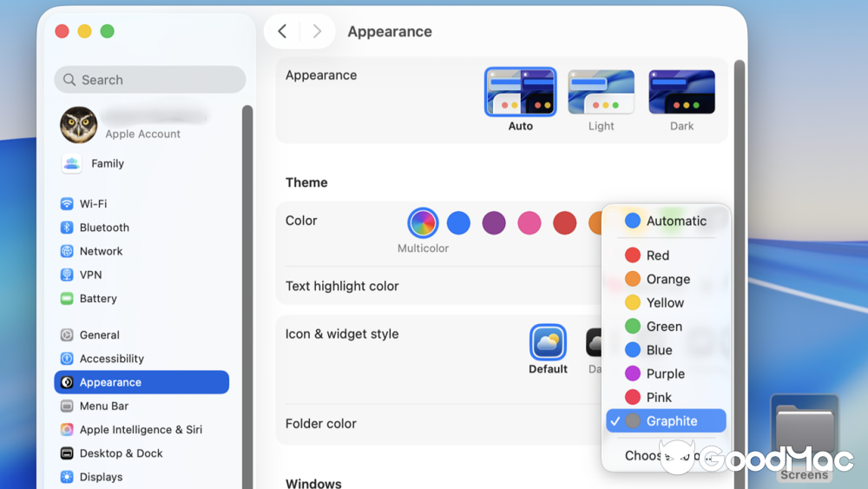Click the Search field
The width and height of the screenshot is (868, 489).
click(x=150, y=80)
